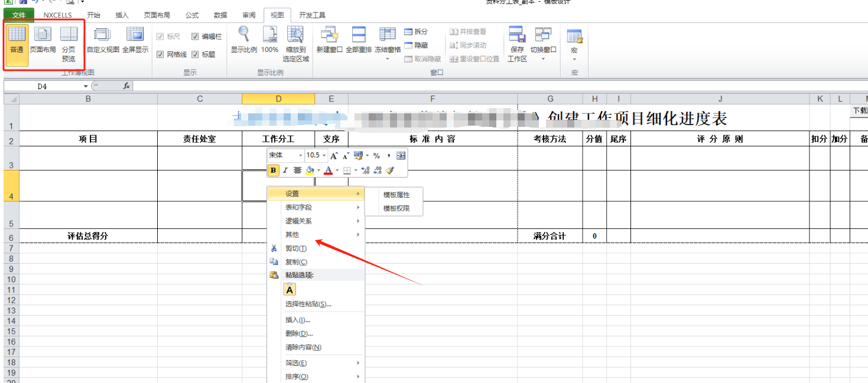Open 冻结窗格 freeze panes button

click(387, 40)
